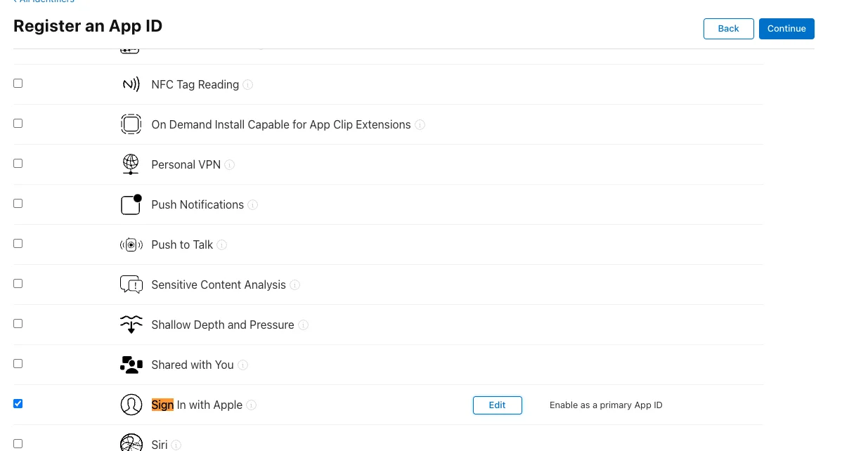Click the Shallow Depth and Pressure icon

coord(131,325)
